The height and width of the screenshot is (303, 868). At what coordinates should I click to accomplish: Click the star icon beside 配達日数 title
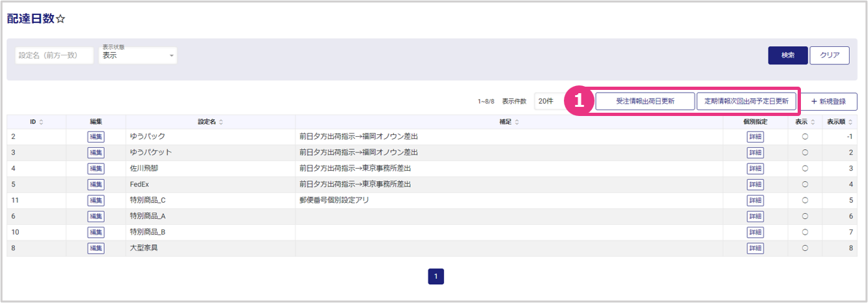click(61, 19)
